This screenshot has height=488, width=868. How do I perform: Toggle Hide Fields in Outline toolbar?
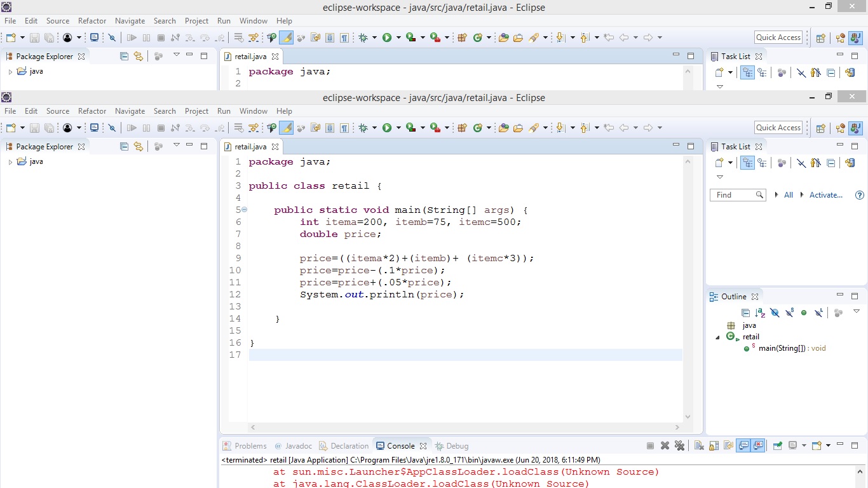point(775,313)
